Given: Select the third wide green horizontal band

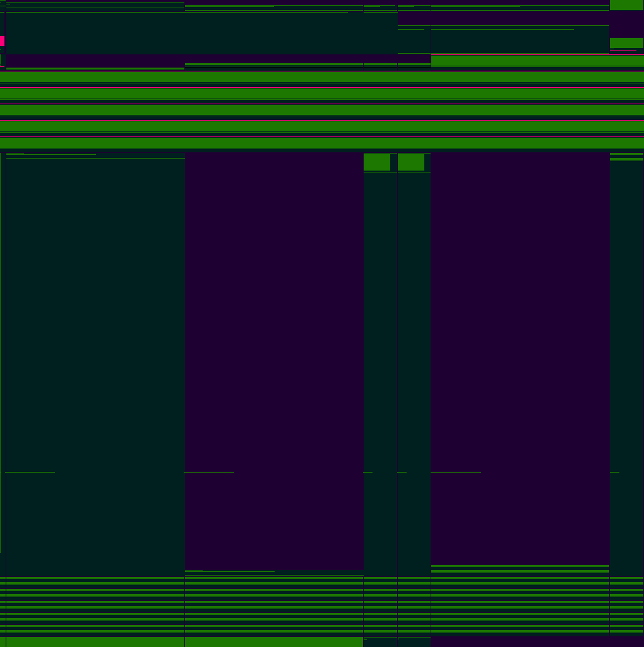Looking at the screenshot, I should 322,110.
